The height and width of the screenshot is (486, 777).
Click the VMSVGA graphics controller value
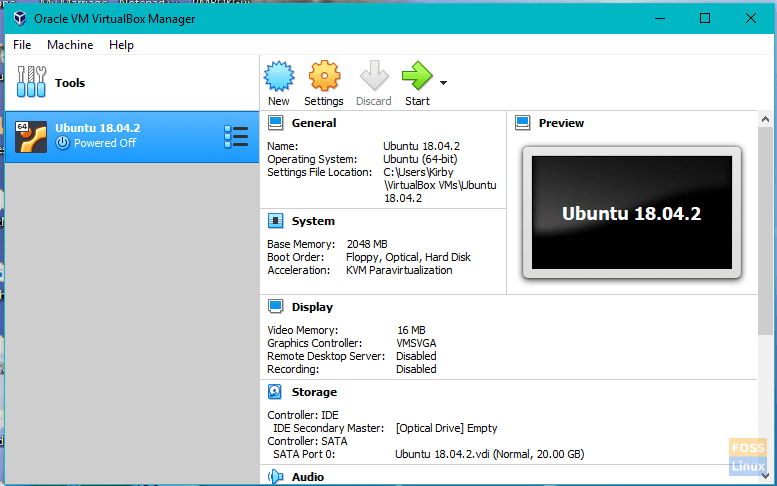(x=416, y=343)
